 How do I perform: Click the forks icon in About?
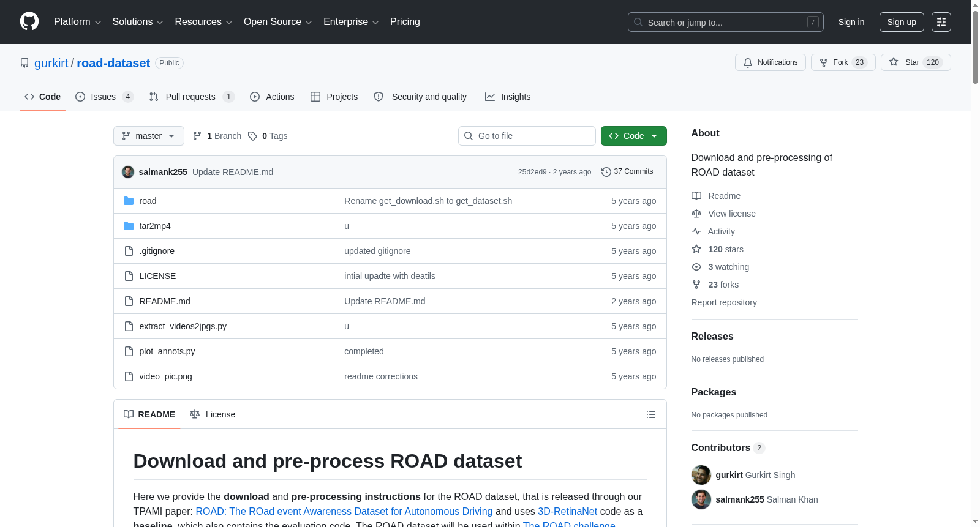[x=696, y=285]
